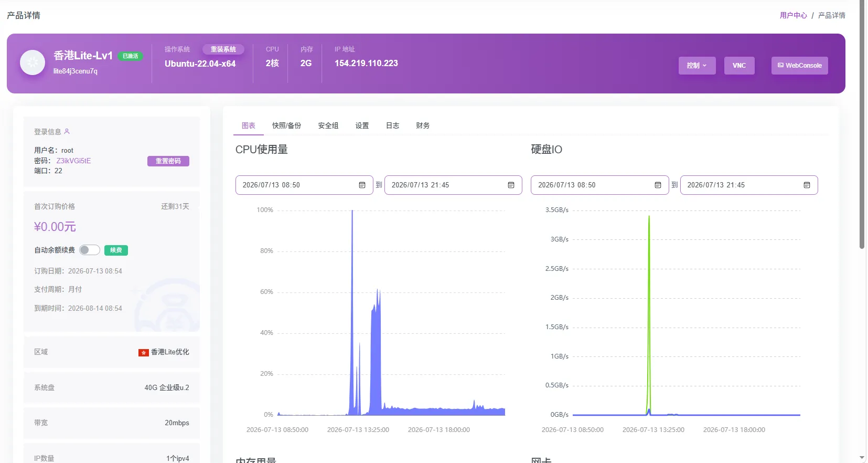
Task: Click the 40G 企业级u.2 disk value
Action: tap(167, 387)
